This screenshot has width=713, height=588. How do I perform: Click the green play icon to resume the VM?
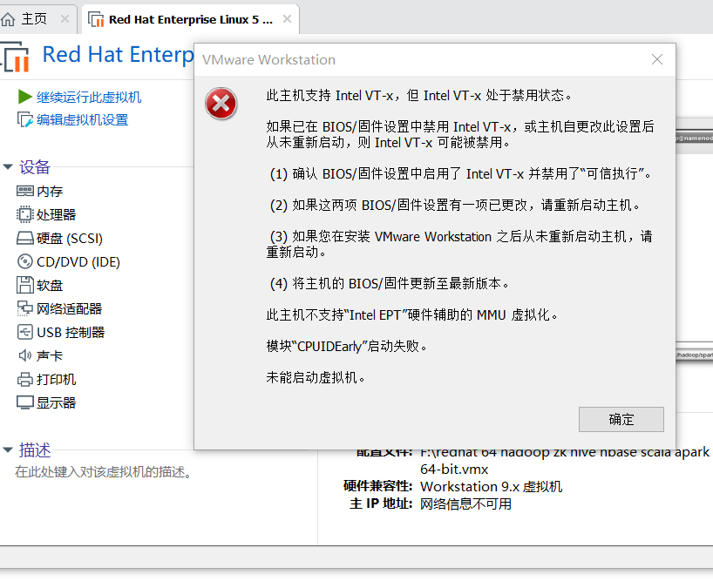point(24,97)
